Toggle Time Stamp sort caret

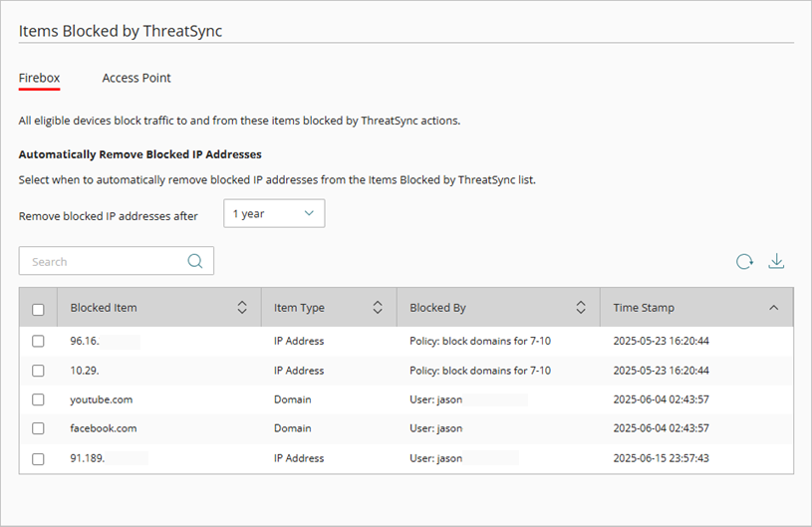tap(774, 308)
